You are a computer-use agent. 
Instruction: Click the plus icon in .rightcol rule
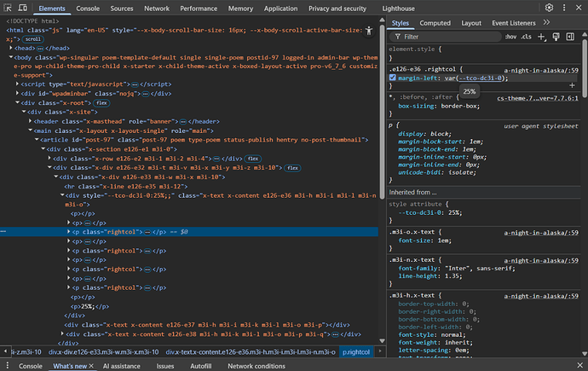pyautogui.click(x=572, y=85)
